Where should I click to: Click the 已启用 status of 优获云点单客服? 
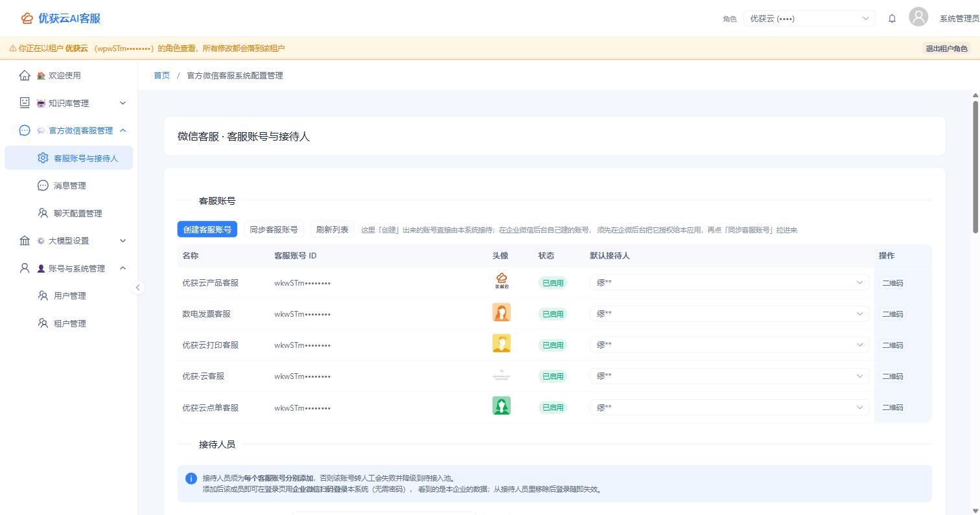click(x=553, y=407)
